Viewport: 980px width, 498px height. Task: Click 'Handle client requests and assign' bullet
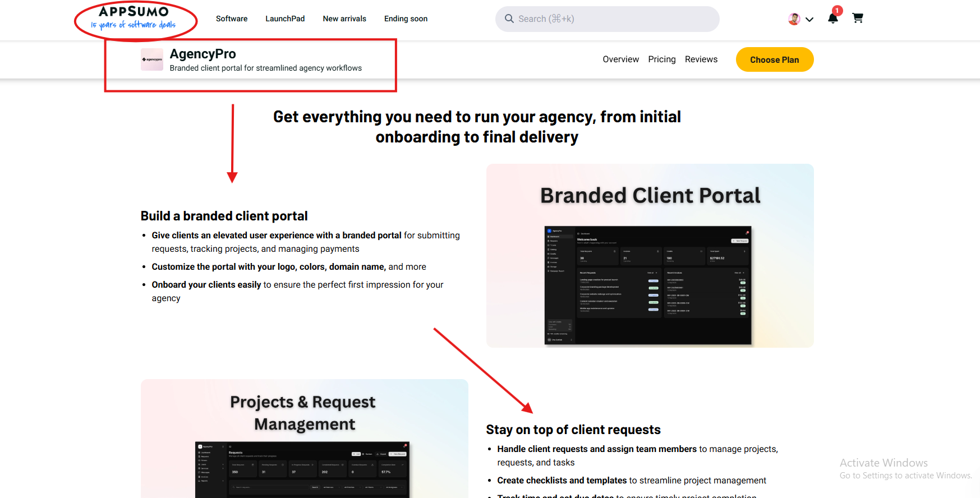click(637, 456)
